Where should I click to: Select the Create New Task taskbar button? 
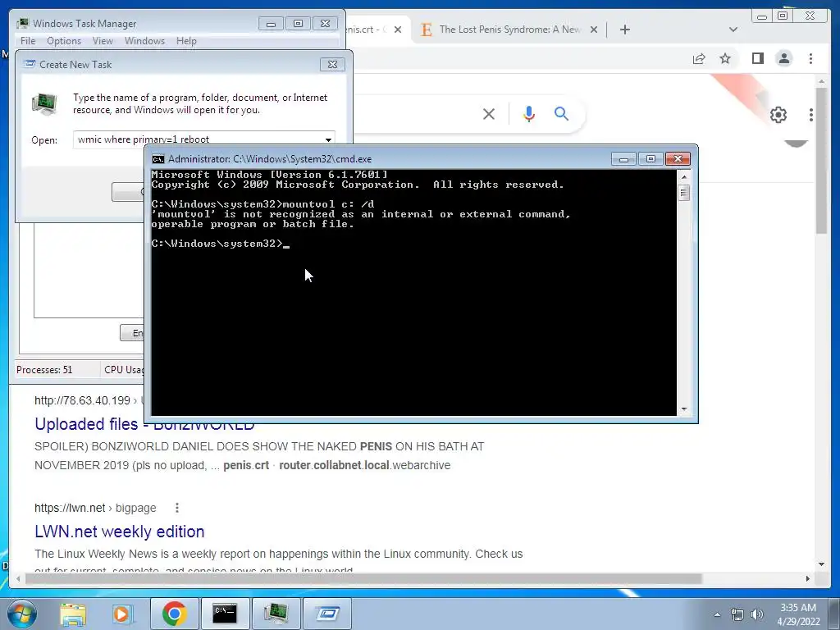pyautogui.click(x=326, y=614)
